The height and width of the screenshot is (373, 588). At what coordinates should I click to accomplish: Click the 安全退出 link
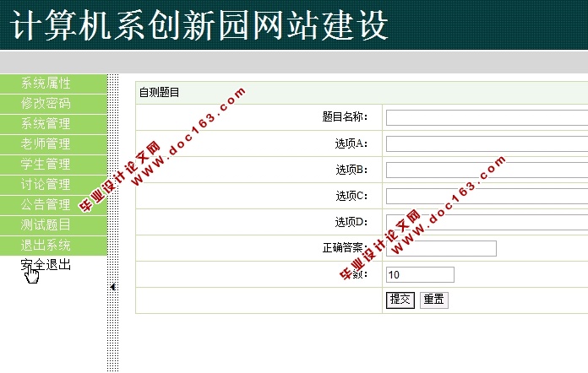pos(46,265)
